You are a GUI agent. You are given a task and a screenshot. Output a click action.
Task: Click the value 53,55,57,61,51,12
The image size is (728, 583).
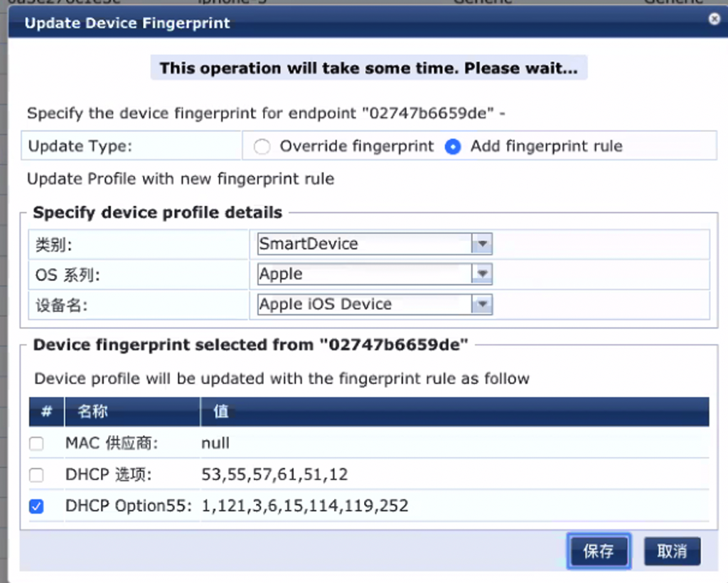click(x=274, y=474)
